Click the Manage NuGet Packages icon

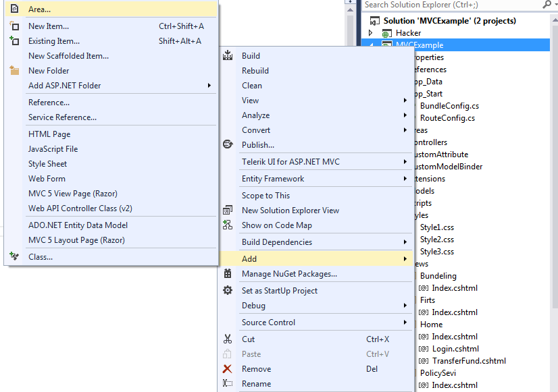point(228,273)
